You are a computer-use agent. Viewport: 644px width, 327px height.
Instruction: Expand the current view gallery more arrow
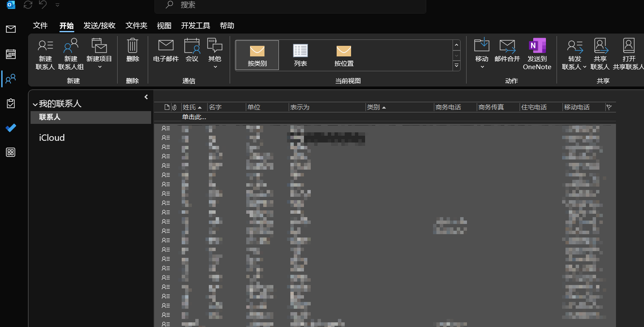tap(457, 66)
